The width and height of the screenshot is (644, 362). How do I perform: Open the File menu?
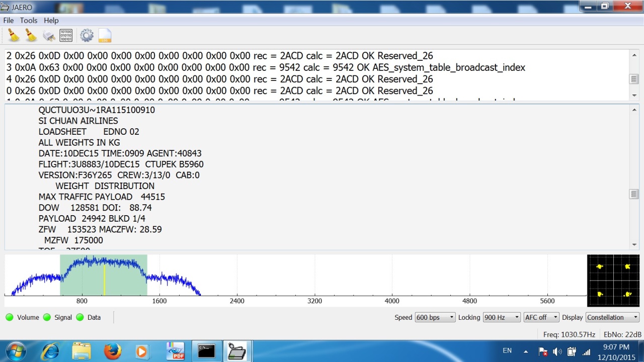tap(9, 21)
